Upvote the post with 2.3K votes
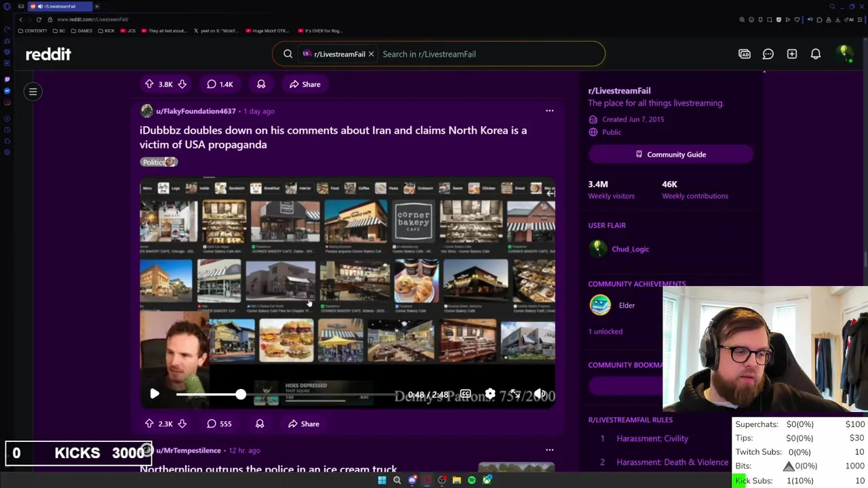The height and width of the screenshot is (488, 868). tap(149, 424)
